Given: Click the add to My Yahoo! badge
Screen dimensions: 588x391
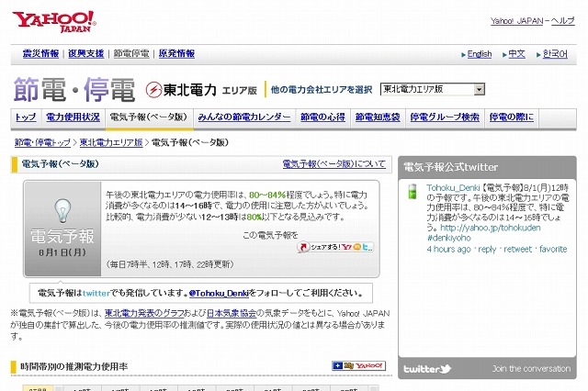Looking at the screenshot, I should pyautogui.click(x=358, y=365).
